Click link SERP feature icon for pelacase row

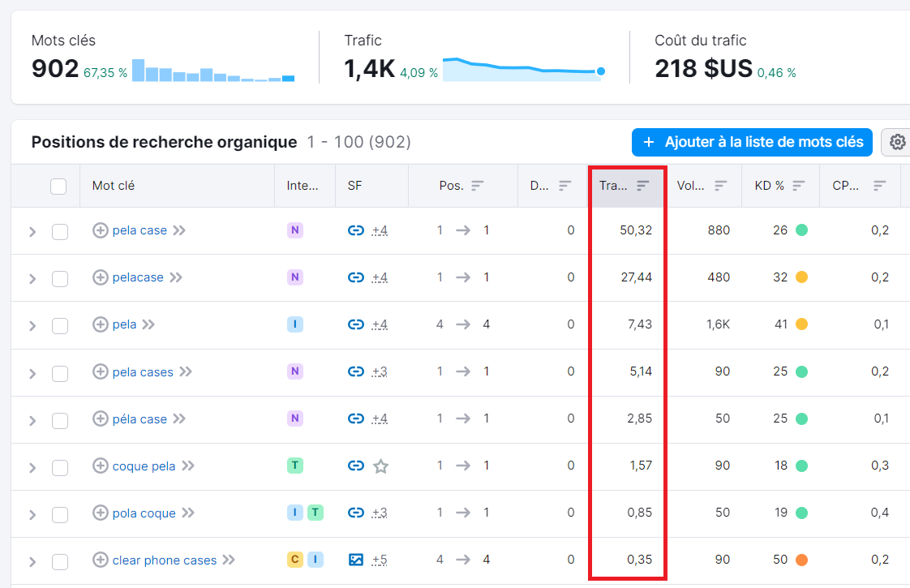(x=355, y=277)
